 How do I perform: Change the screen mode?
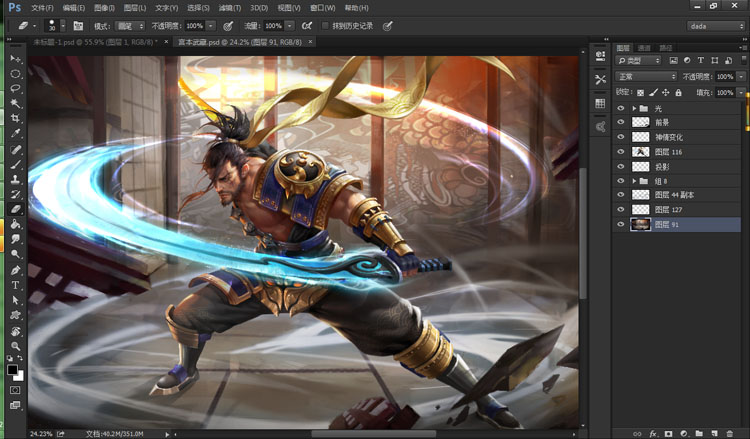coord(15,405)
